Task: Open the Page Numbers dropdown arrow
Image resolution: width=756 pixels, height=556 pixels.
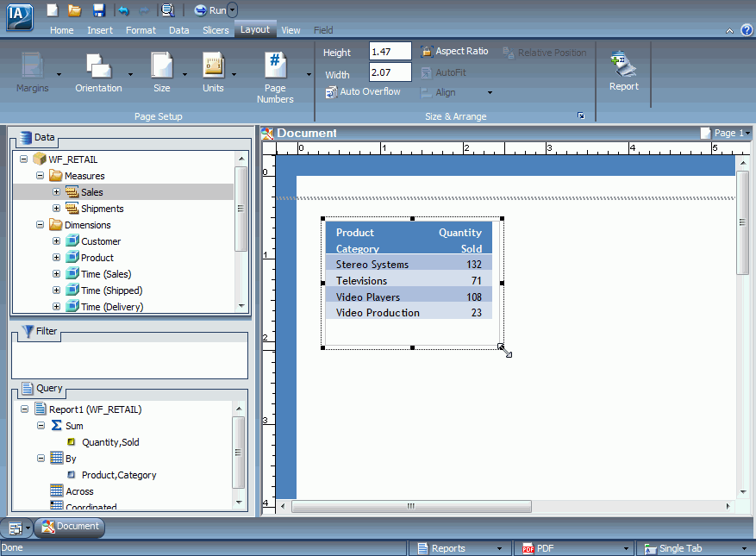Action: (x=309, y=74)
